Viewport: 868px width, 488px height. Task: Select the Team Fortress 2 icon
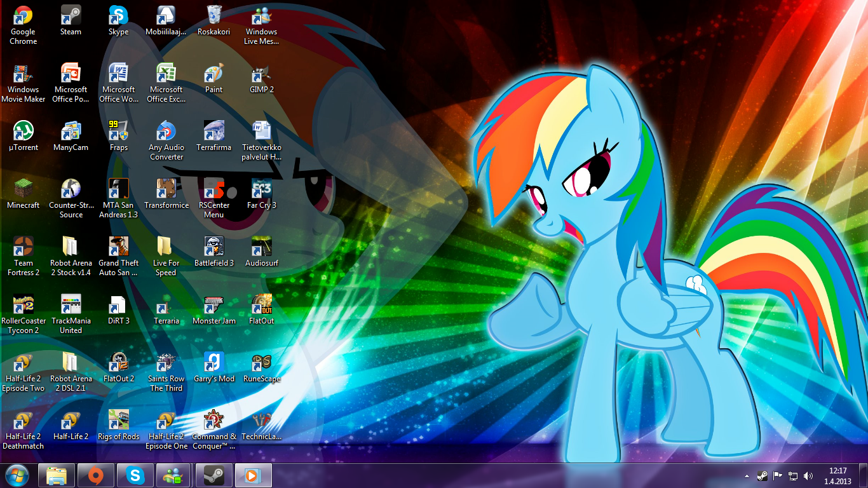pyautogui.click(x=24, y=257)
